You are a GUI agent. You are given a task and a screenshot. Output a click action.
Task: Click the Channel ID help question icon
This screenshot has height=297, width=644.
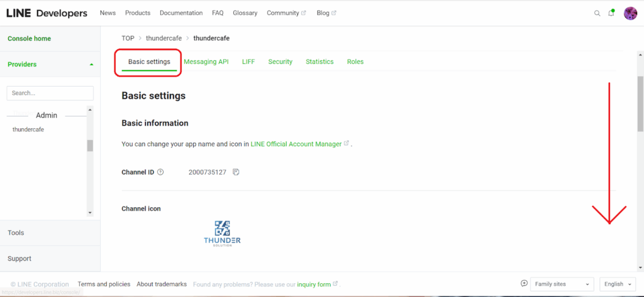tap(160, 172)
